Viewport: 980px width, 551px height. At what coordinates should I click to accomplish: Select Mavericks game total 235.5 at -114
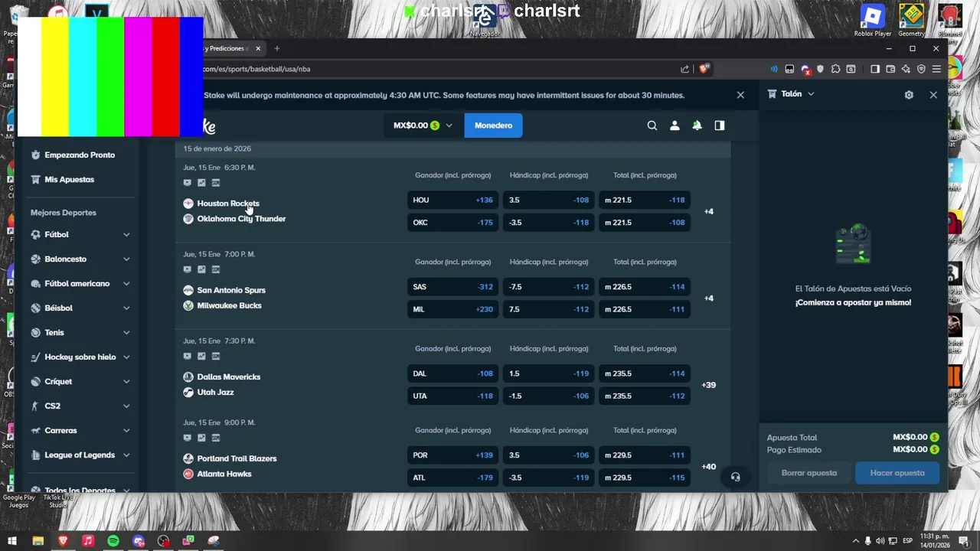tap(644, 373)
